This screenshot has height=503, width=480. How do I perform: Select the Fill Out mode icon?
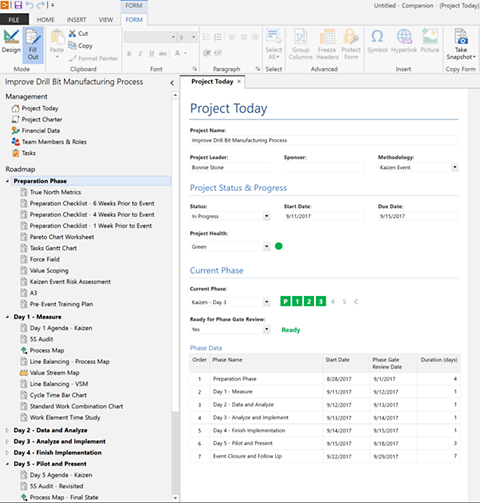pos(33,45)
